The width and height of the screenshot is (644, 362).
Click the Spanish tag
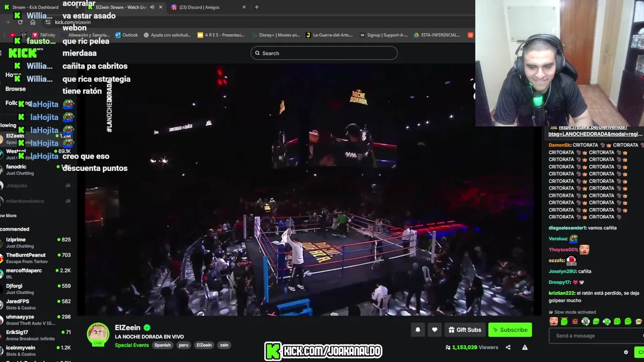[x=163, y=345]
